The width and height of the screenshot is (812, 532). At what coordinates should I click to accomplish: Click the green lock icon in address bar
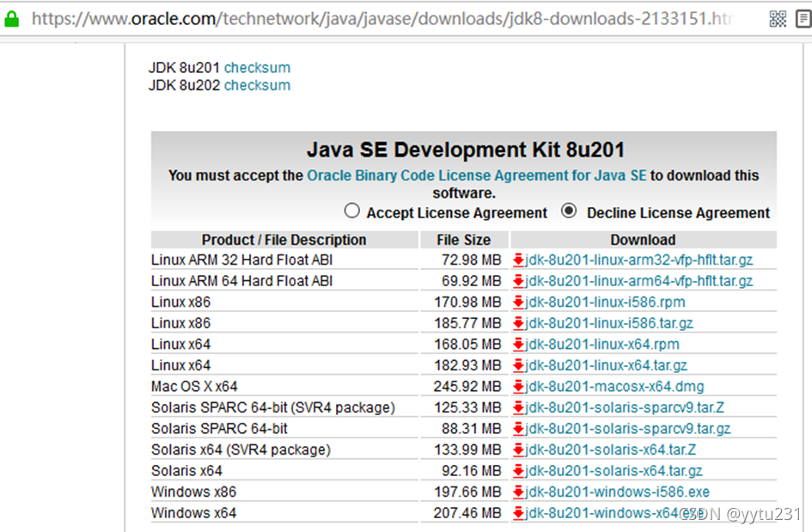tap(11, 19)
